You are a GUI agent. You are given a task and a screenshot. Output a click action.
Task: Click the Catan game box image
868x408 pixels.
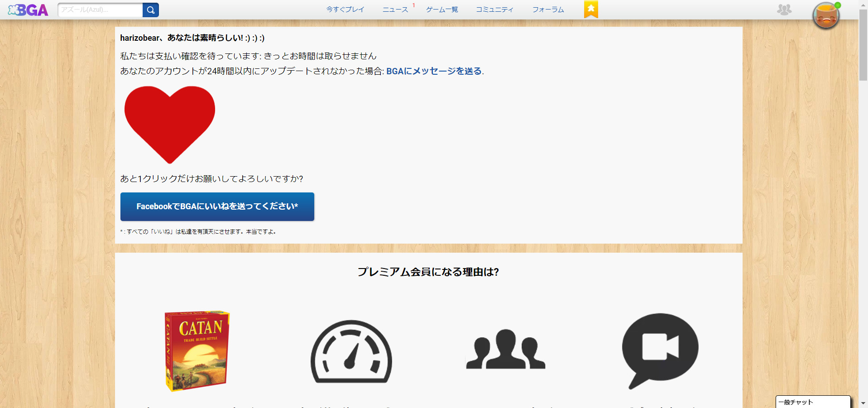[x=197, y=350]
